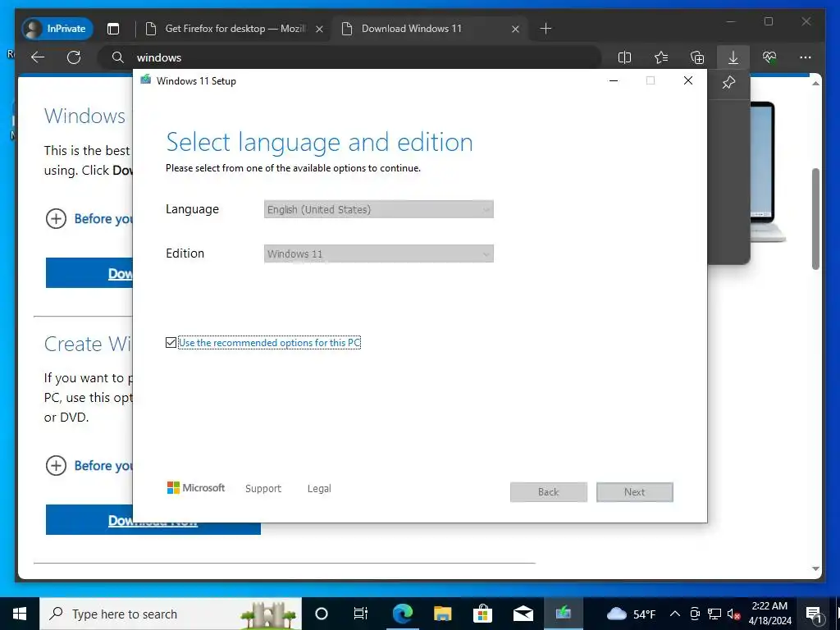Click the search icon in address bar
The width and height of the screenshot is (840, 630).
point(118,57)
